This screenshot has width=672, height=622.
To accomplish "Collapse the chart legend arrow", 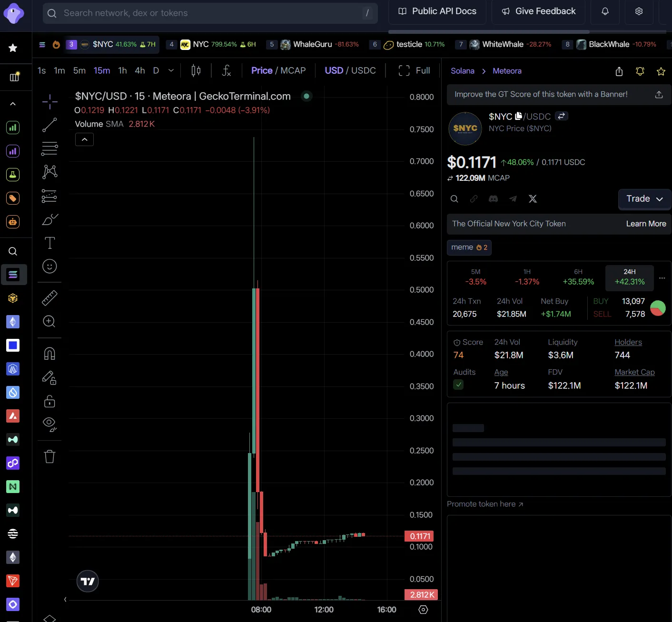I will [x=84, y=139].
